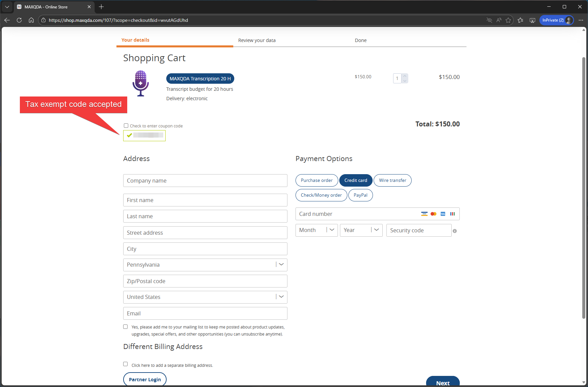Open card expiration Month dropdown
The width and height of the screenshot is (588, 387).
coord(316,230)
